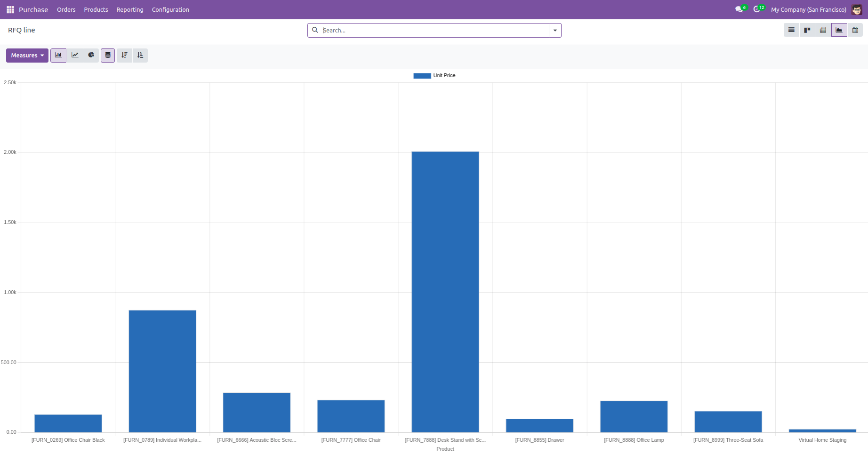The image size is (868, 454).
Task: Click the "[FURN_8999] Three-Seat Sofa" label
Action: coord(728,440)
